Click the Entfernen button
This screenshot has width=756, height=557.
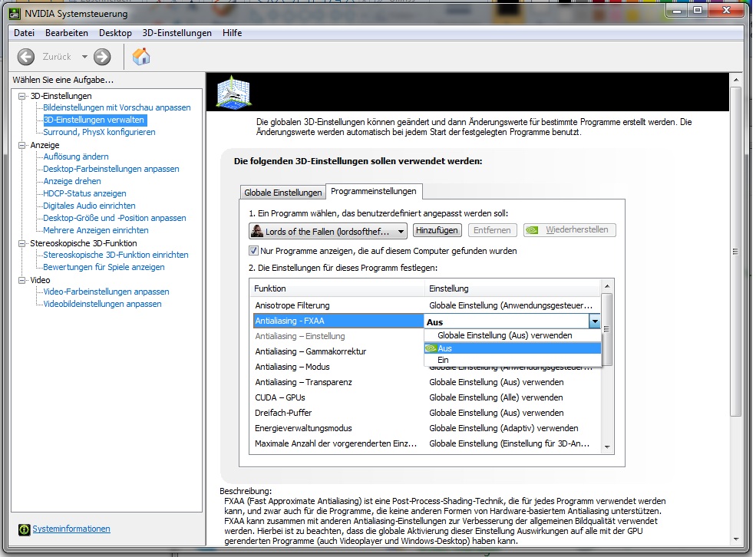pyautogui.click(x=492, y=230)
